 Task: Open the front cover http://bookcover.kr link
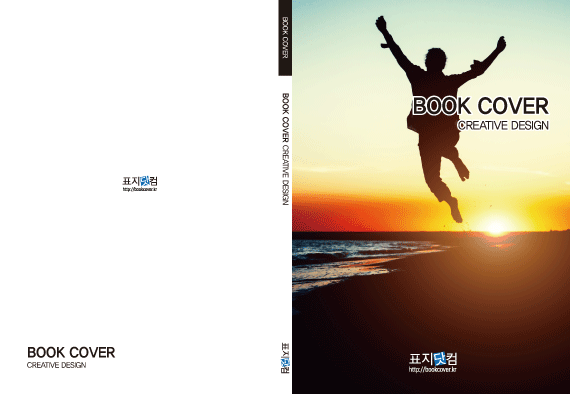coord(433,369)
